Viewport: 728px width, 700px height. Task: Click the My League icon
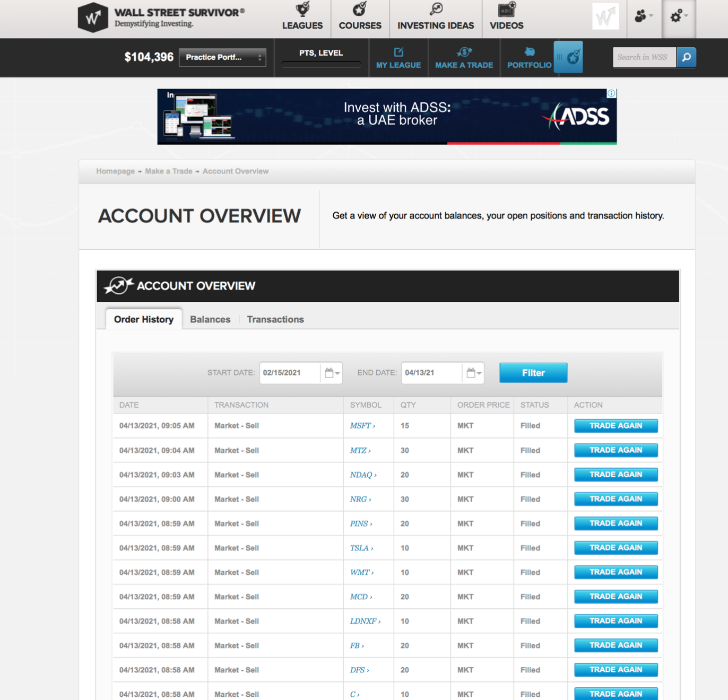(x=398, y=52)
